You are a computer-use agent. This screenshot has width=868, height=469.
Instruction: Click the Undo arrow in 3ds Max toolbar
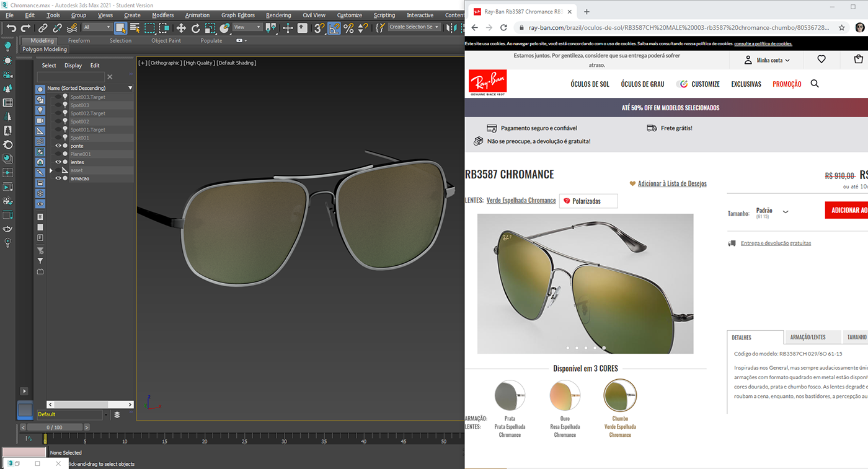(x=11, y=28)
